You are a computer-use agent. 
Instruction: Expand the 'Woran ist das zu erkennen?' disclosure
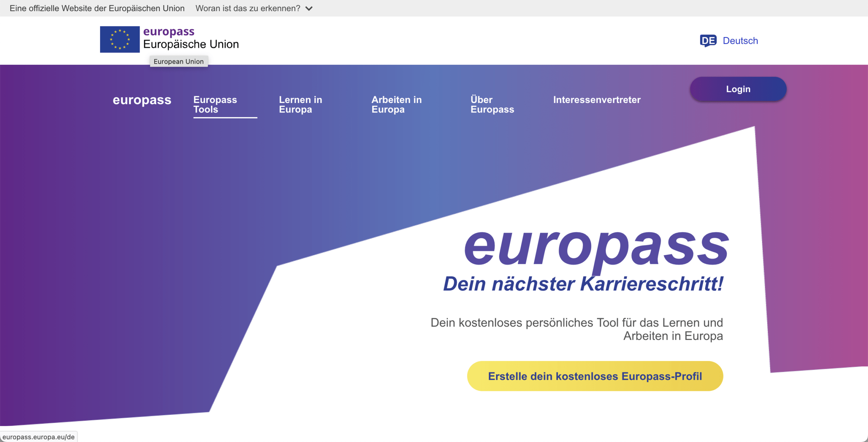point(247,8)
